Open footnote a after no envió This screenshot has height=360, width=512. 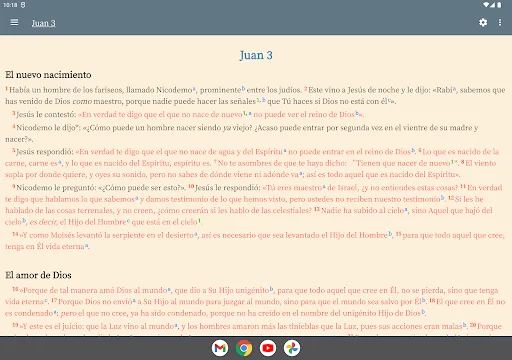pyautogui.click(x=134, y=300)
